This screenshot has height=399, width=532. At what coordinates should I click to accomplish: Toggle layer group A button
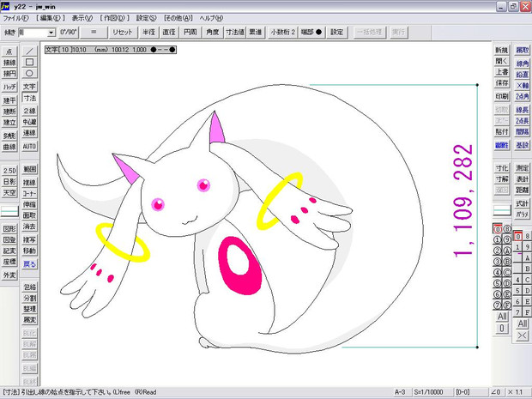pos(527,258)
